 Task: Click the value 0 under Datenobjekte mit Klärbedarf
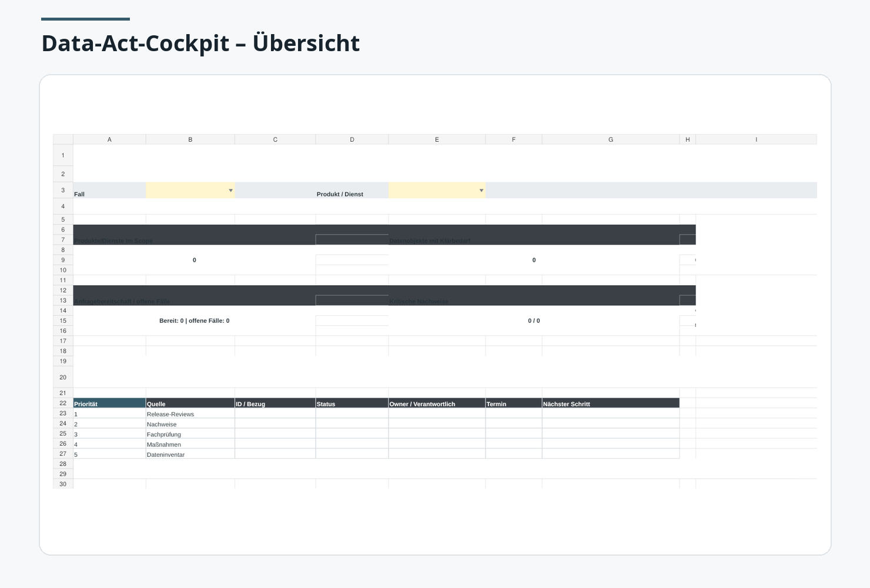pyautogui.click(x=534, y=260)
